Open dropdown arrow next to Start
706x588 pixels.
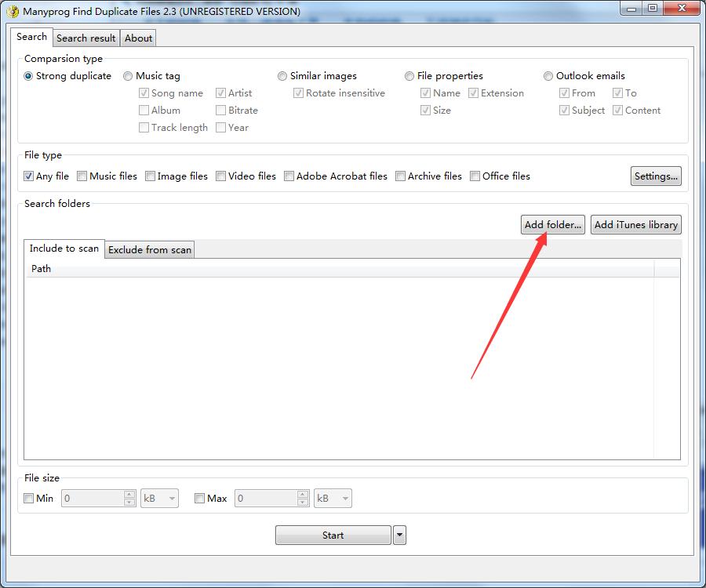click(399, 535)
